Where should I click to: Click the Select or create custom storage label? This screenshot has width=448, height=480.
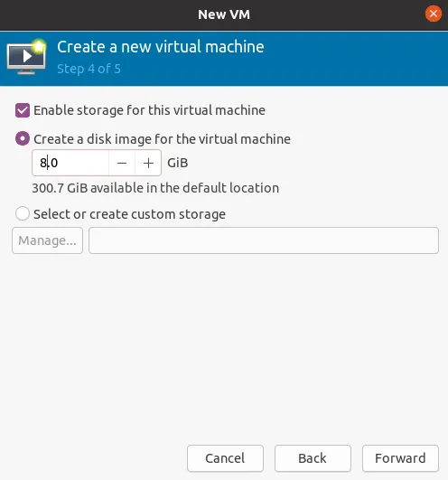pyautogui.click(x=129, y=214)
